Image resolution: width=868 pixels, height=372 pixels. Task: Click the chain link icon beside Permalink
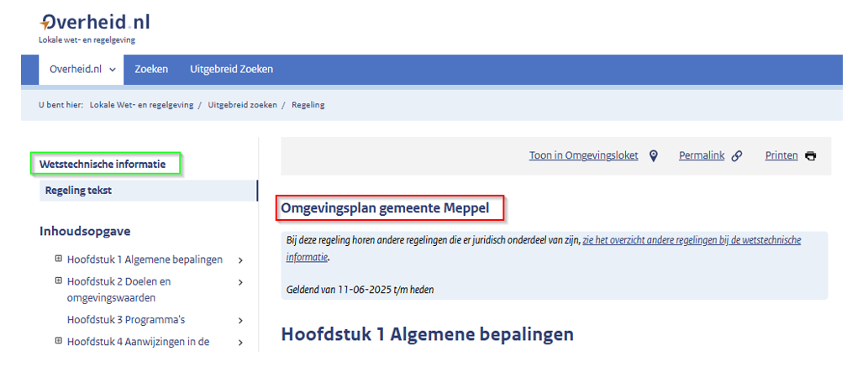click(737, 155)
